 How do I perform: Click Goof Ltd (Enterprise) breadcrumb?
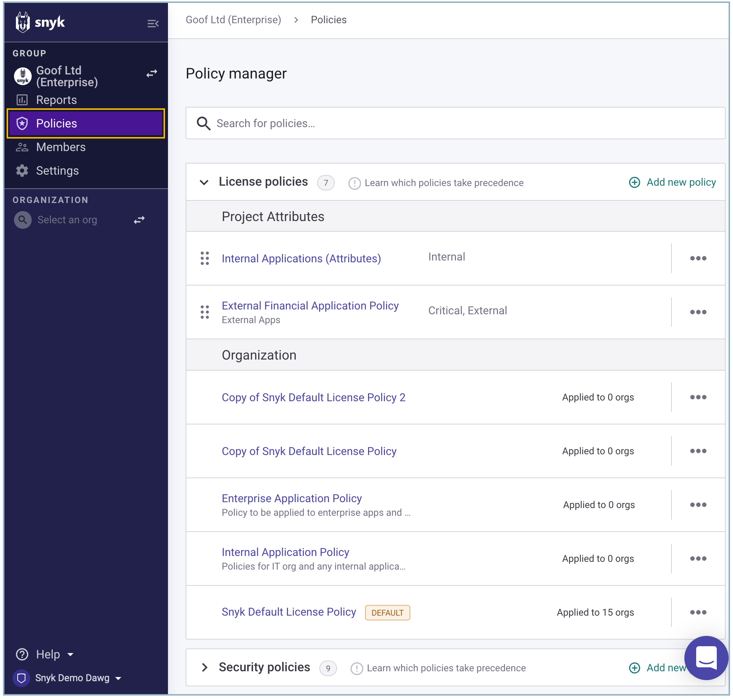pos(234,20)
